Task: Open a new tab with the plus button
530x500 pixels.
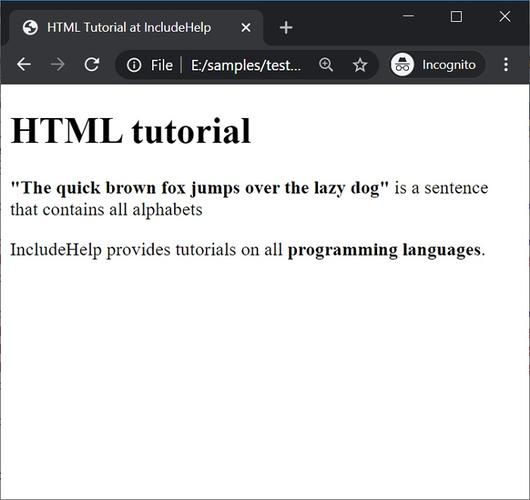Action: click(286, 28)
